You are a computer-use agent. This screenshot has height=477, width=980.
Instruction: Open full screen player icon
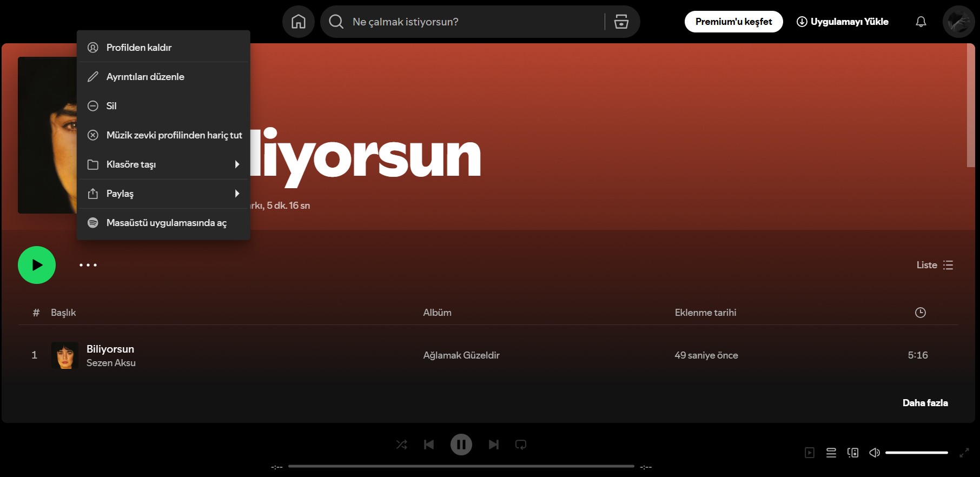[964, 453]
